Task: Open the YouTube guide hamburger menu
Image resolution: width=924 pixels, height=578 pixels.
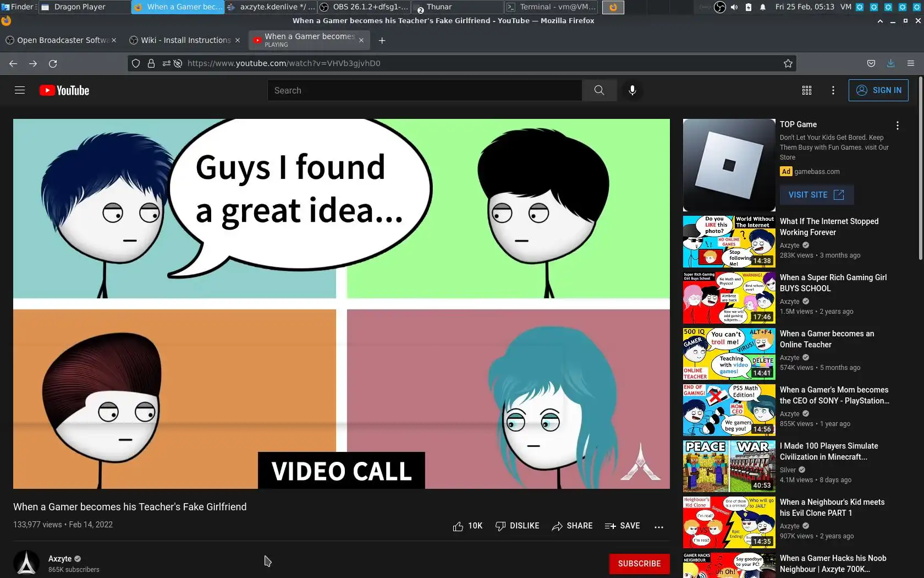Action: pos(20,90)
